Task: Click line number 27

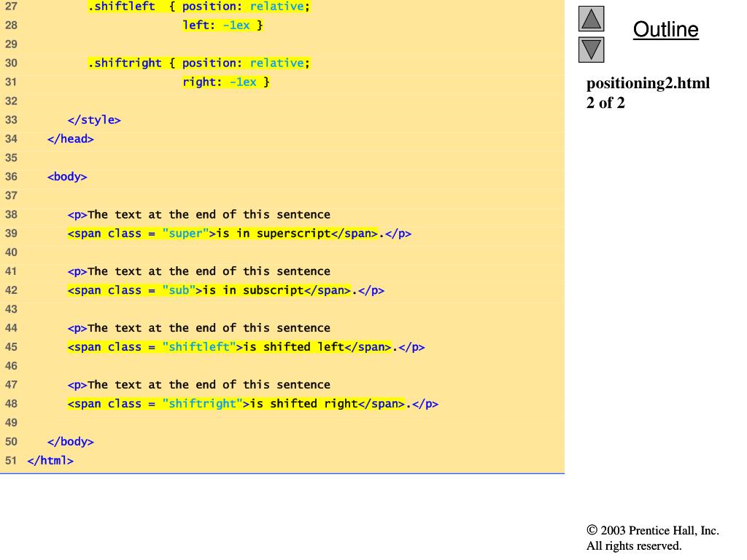Action: pos(11,7)
